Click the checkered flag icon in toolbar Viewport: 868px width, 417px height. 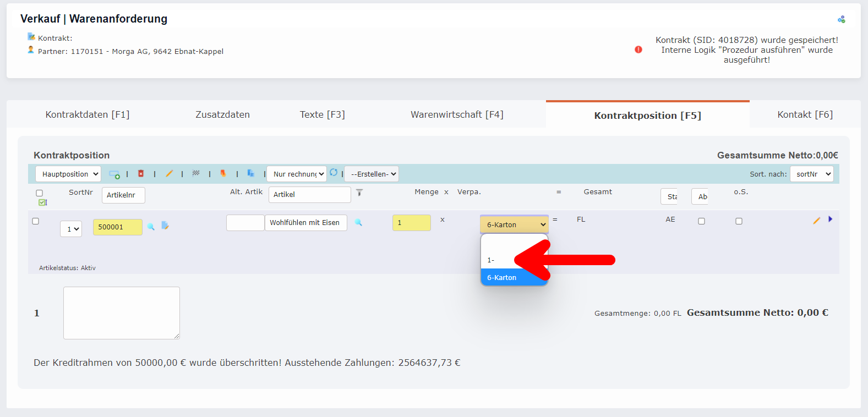pos(196,173)
